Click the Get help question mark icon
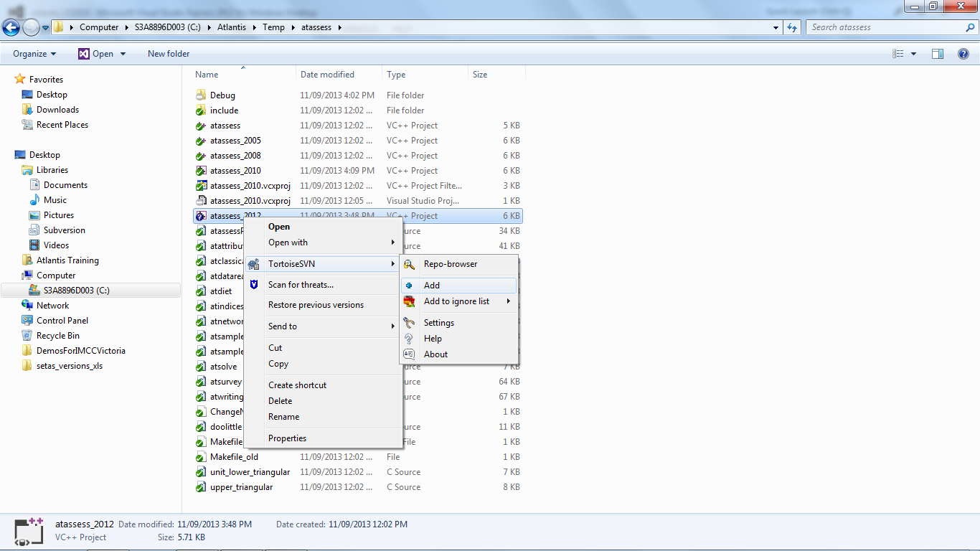Viewport: 980px width, 551px height. pos(963,54)
